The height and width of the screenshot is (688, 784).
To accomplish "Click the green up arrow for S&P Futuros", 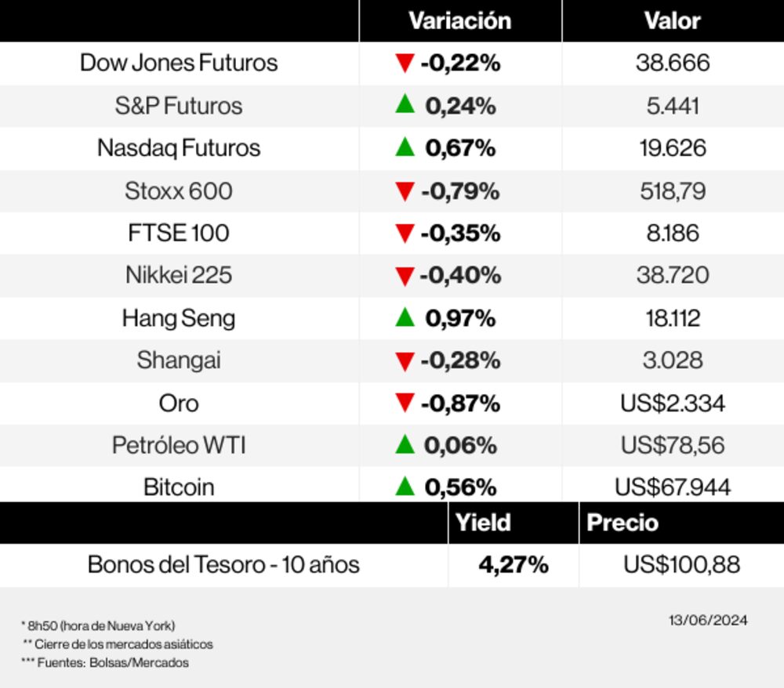I will click(x=405, y=104).
